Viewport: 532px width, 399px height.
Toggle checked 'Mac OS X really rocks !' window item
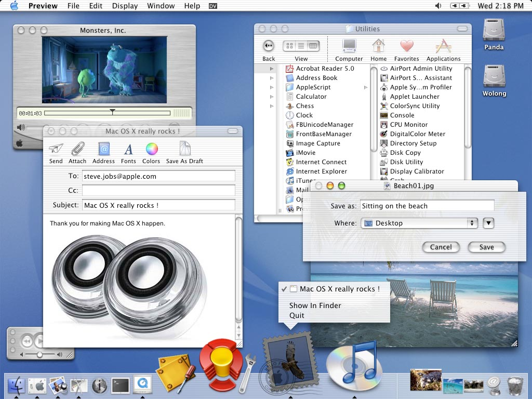(335, 289)
